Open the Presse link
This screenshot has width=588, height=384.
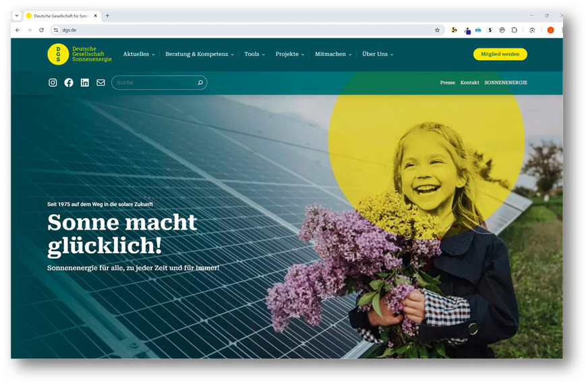click(447, 83)
